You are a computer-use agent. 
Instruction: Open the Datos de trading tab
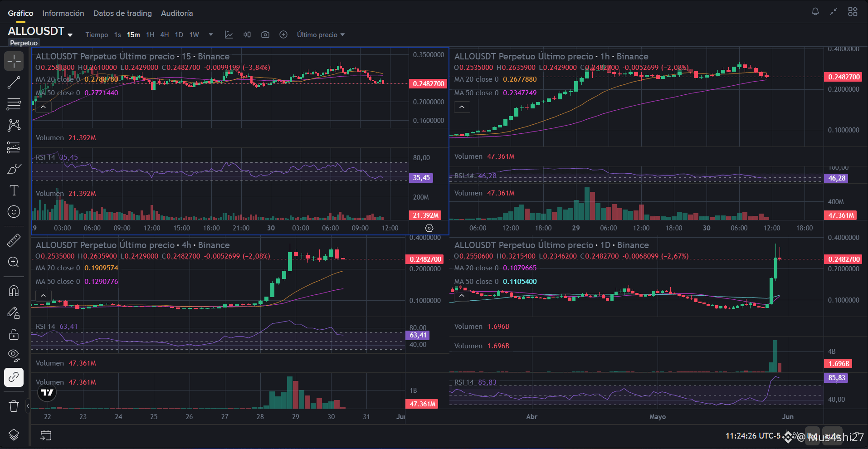pyautogui.click(x=122, y=13)
